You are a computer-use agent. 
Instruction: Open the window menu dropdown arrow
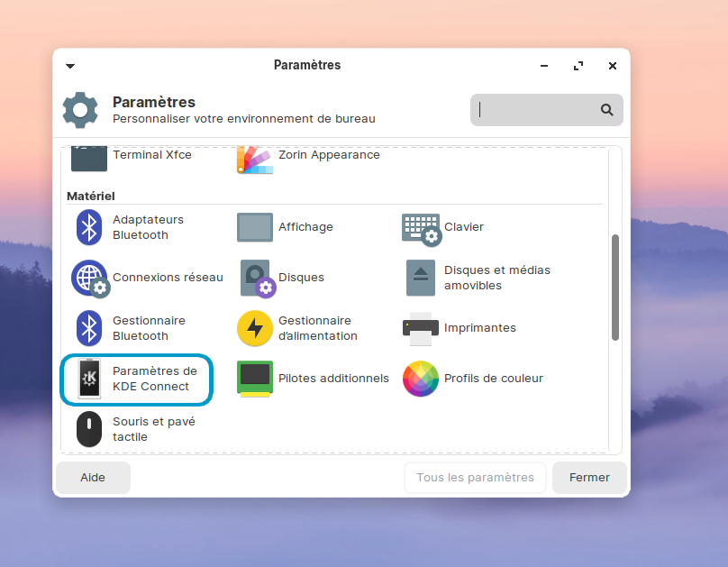coord(70,66)
